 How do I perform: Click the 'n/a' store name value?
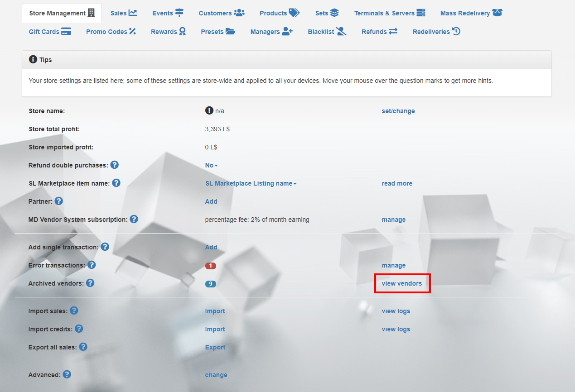pyautogui.click(x=220, y=111)
